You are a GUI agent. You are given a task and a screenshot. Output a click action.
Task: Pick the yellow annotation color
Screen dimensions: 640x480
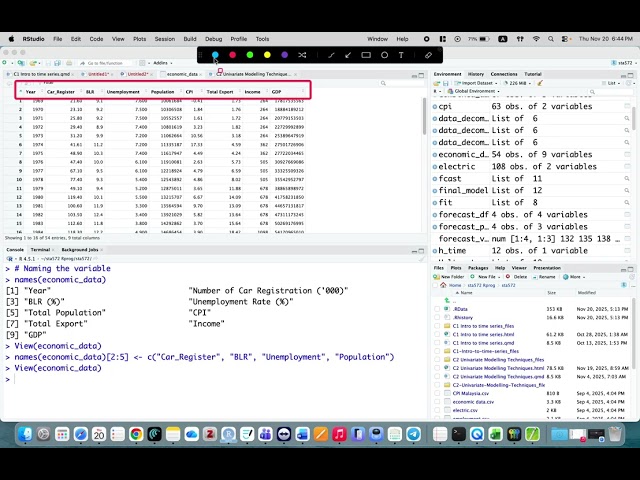point(267,55)
